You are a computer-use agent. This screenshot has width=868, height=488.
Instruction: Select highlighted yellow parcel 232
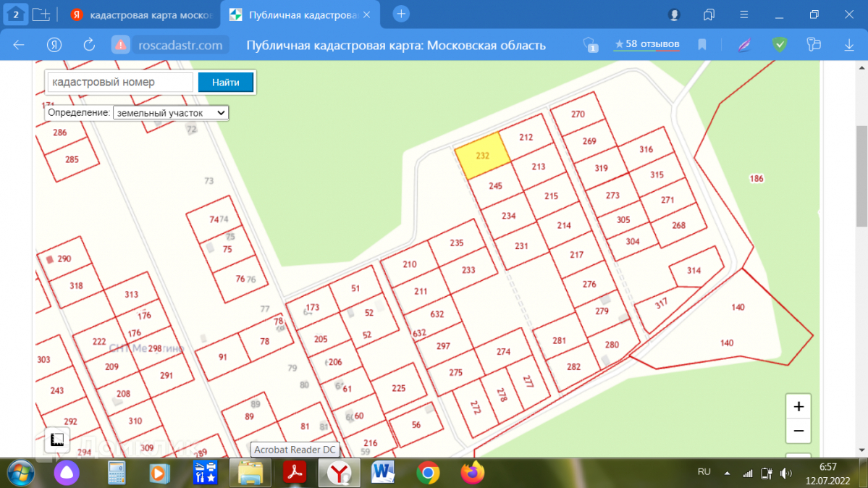point(480,156)
